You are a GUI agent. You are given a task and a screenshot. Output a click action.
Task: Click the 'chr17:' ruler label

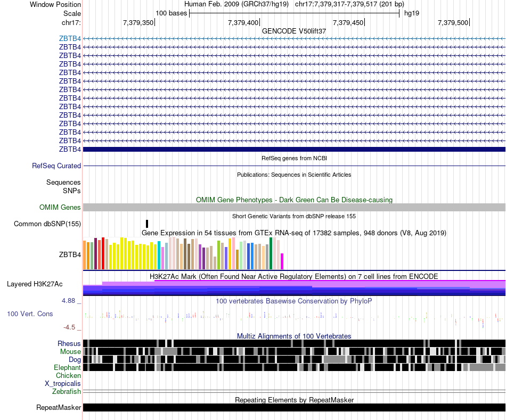tap(71, 22)
